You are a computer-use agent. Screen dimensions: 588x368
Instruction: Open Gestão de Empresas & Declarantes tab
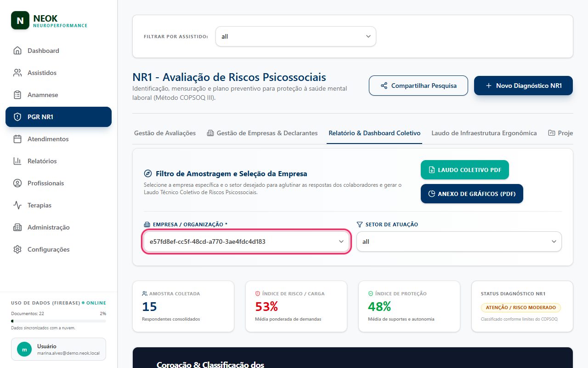(262, 133)
